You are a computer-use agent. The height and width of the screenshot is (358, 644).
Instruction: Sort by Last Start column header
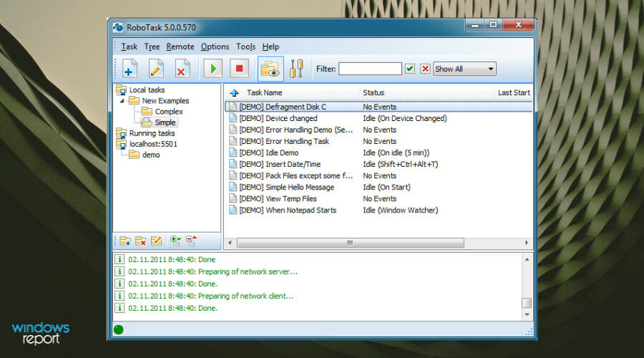point(514,93)
